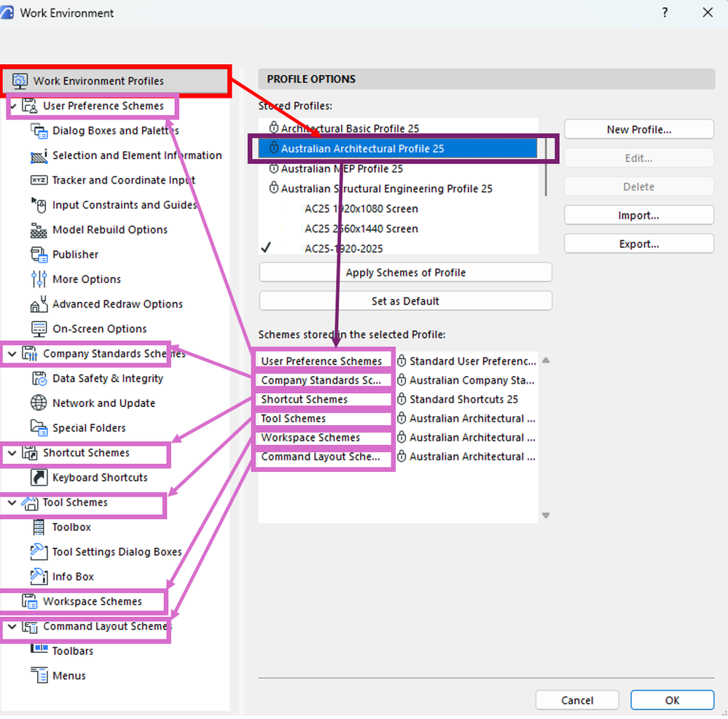Click Standard Shortcuts 25 scheme value
Viewport: 728px width, 719px height.
463,400
